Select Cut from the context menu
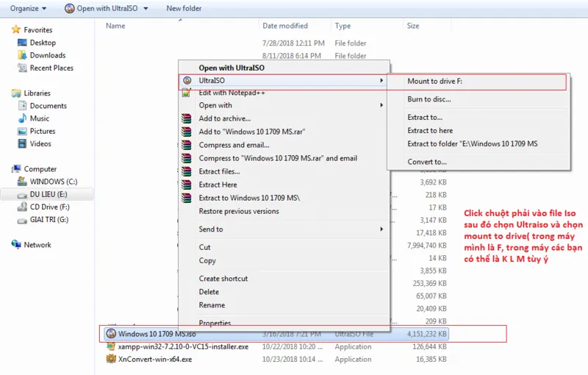 205,247
